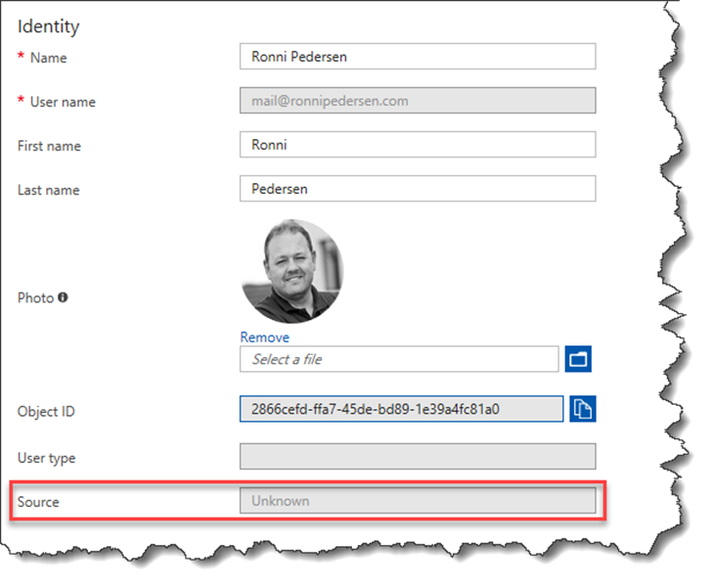Click the Photo label text
Viewport: 712px width, 588px height.
35,297
